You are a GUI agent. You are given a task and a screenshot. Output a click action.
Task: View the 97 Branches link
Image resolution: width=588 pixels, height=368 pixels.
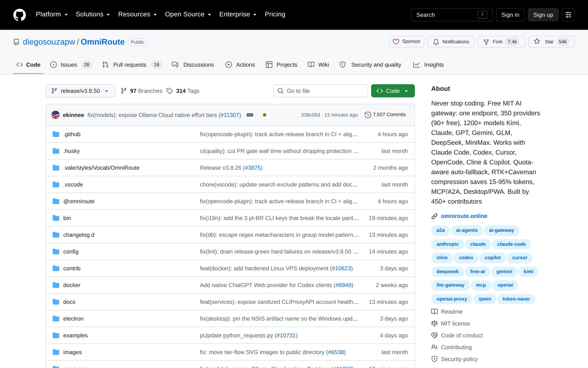pos(141,91)
